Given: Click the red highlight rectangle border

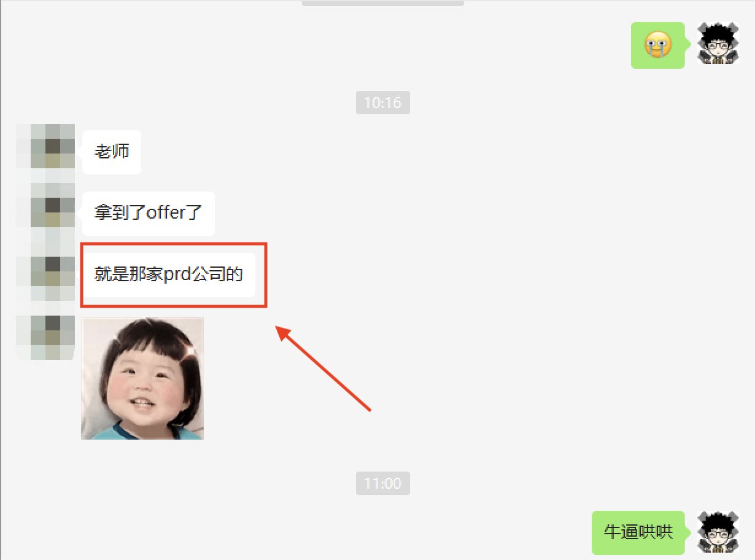Looking at the screenshot, I should (x=174, y=244).
